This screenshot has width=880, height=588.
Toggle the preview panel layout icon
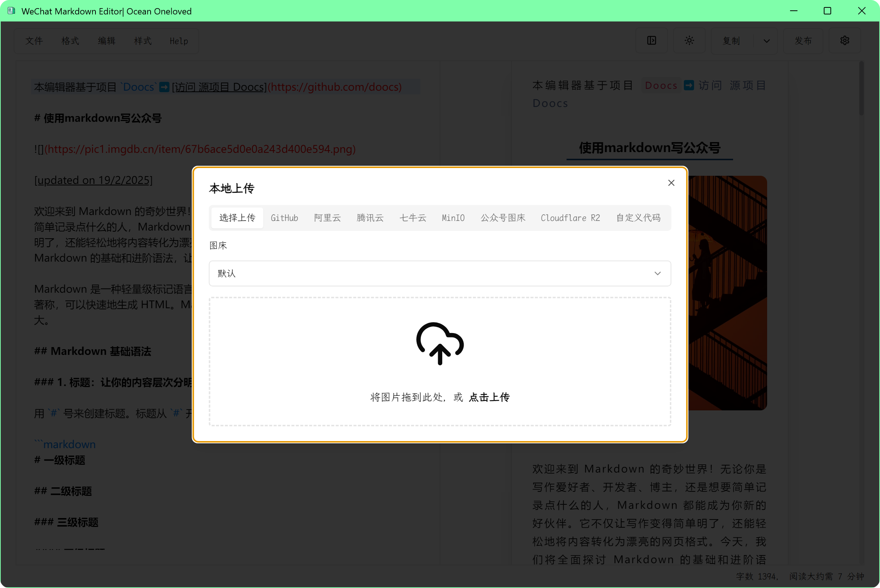pyautogui.click(x=651, y=40)
